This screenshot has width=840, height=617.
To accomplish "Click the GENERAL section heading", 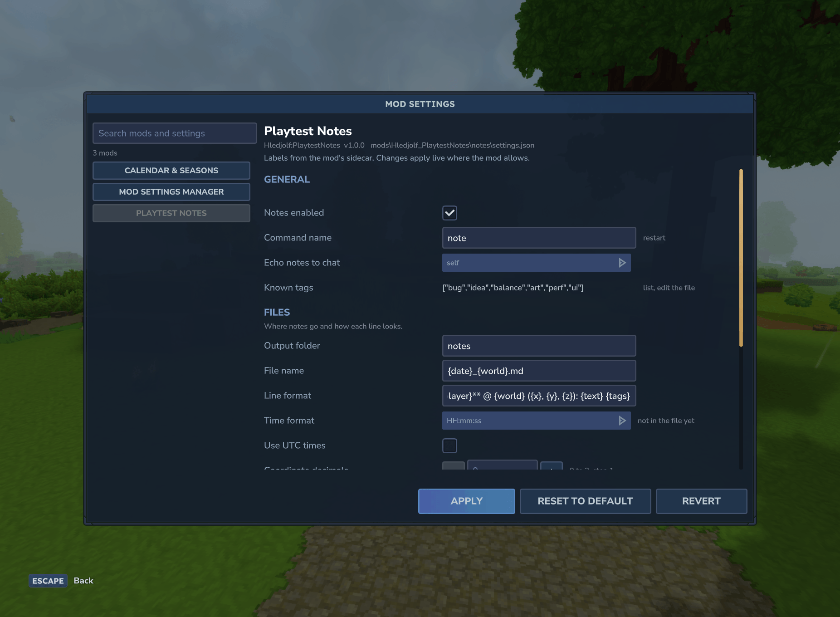I will 287,179.
